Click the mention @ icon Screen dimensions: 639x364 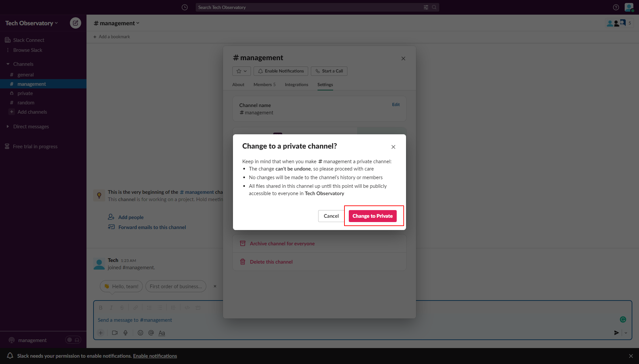pyautogui.click(x=151, y=333)
